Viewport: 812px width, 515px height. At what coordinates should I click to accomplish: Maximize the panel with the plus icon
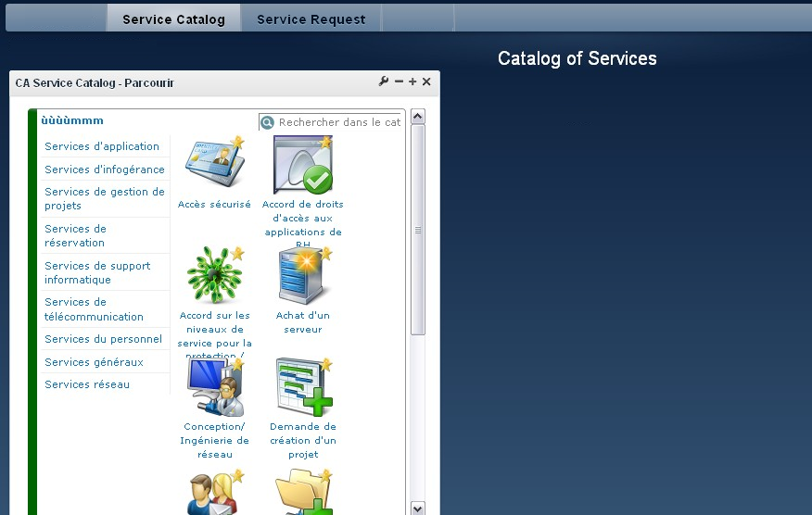tap(412, 82)
